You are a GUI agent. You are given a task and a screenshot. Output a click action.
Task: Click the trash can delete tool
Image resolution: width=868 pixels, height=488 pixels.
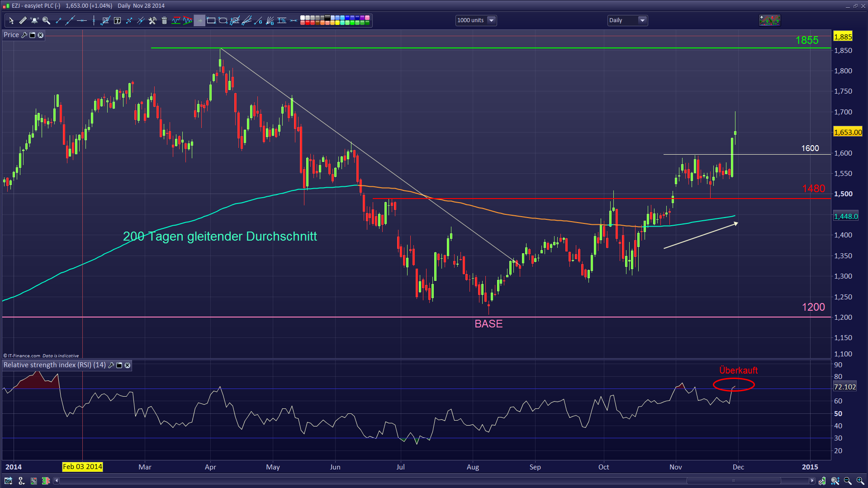tap(164, 20)
